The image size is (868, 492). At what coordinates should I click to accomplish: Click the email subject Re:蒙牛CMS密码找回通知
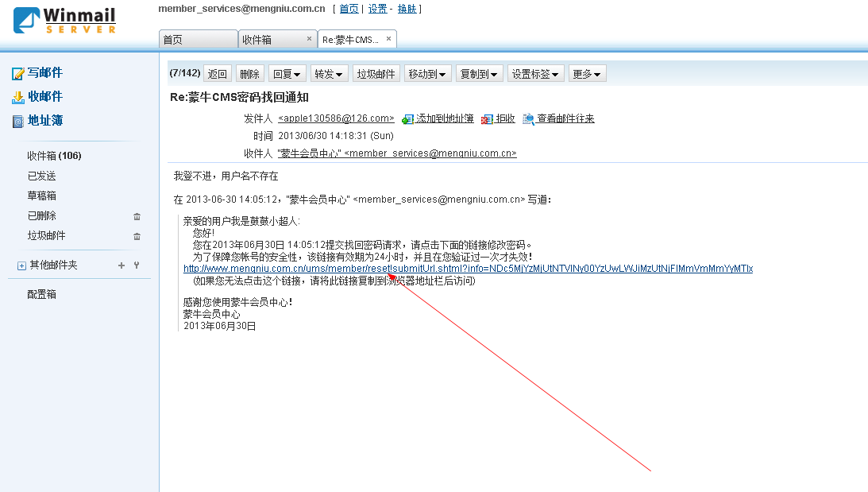click(239, 98)
